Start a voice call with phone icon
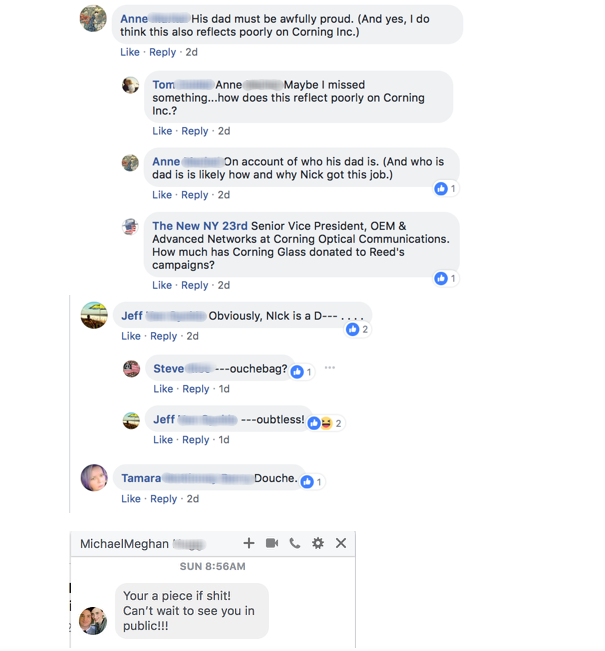This screenshot has height=651, width=605. pyautogui.click(x=295, y=543)
